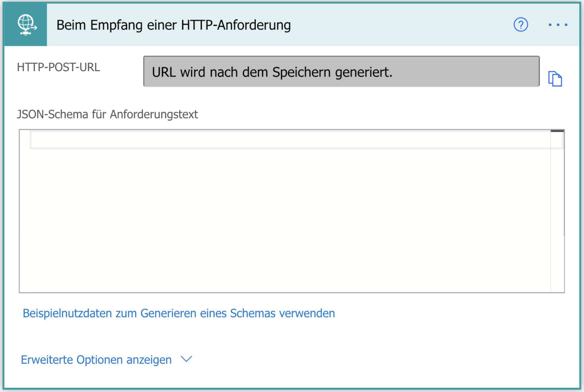Click the 'HTTP-POST-URL' label
This screenshot has height=392, width=584.
(x=58, y=67)
